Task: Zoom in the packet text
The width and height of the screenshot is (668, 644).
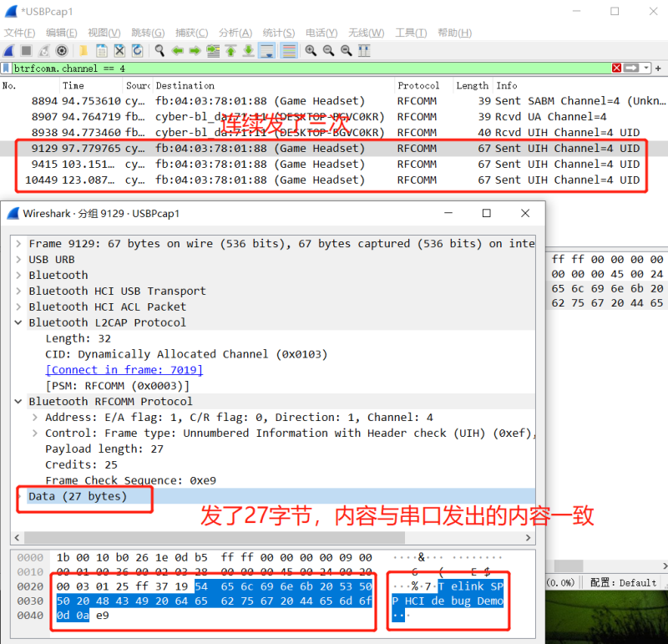Action: (x=311, y=51)
